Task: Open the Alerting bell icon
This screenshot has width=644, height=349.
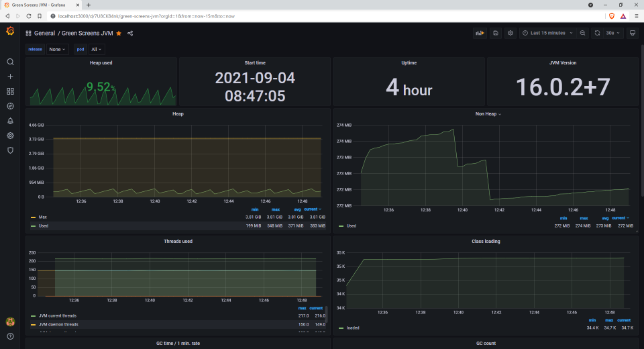Action: coord(10,121)
